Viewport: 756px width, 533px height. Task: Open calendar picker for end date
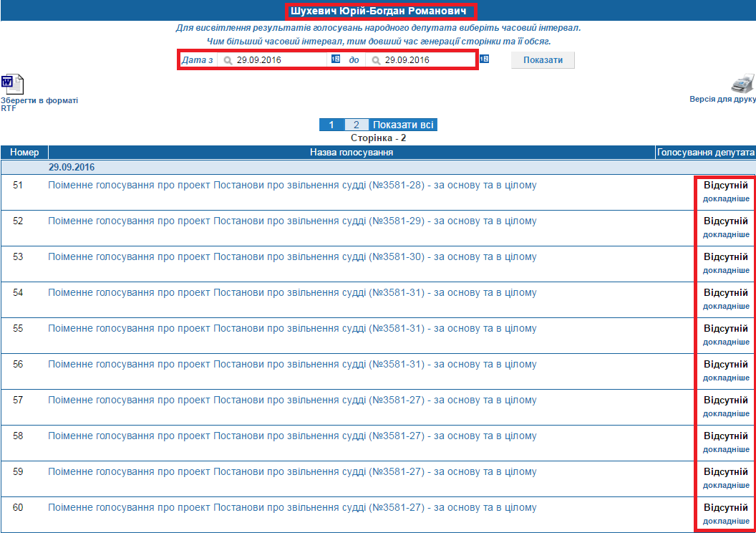(484, 59)
